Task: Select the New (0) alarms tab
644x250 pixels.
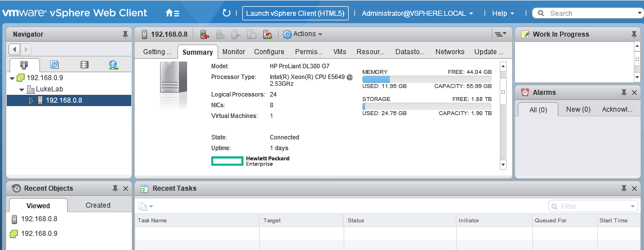Action: point(578,109)
